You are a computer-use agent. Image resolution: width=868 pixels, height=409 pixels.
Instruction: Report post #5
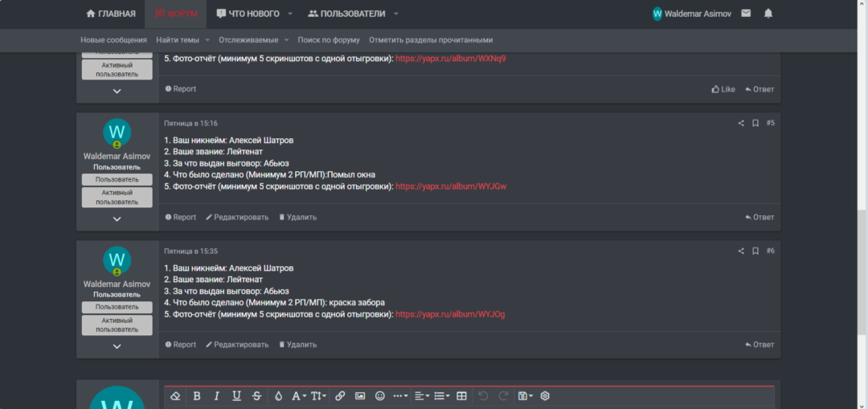(x=181, y=217)
